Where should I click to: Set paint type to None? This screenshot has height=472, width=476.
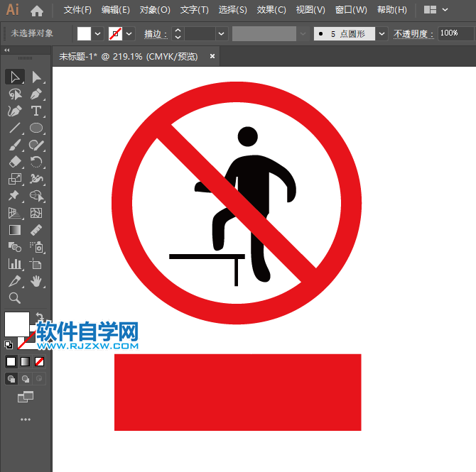tap(40, 361)
